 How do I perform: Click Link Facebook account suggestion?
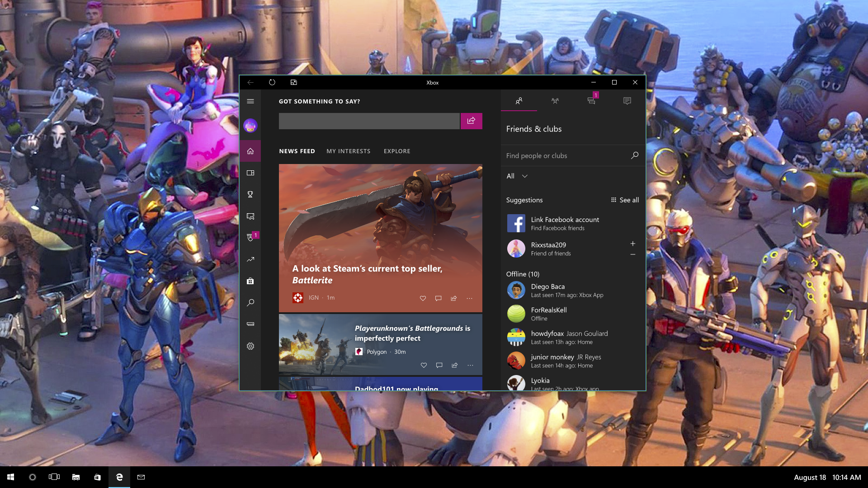573,223
